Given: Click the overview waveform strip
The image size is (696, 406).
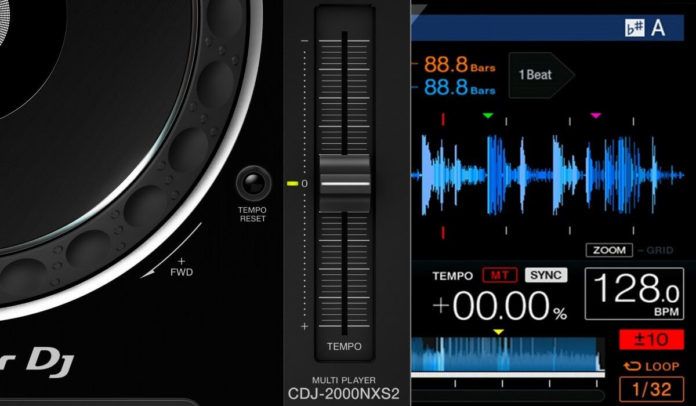Looking at the screenshot, I should [508, 354].
